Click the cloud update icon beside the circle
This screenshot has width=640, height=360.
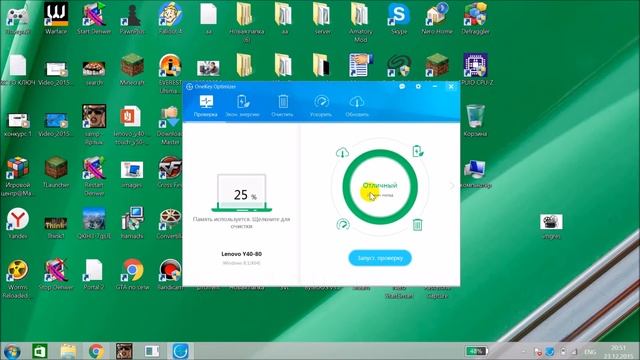pos(342,153)
